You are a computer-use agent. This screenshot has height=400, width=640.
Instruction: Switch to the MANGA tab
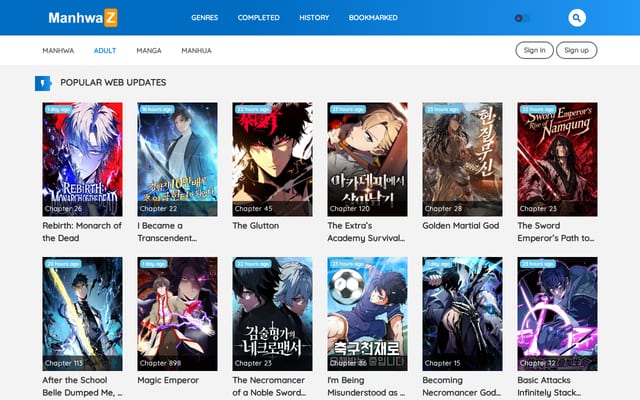[149, 51]
